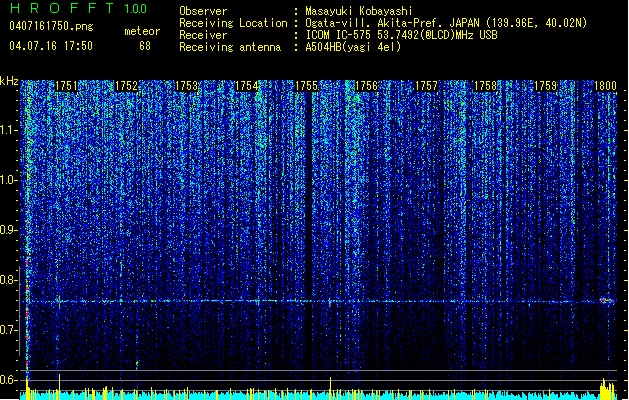Click the Observer label
Image resolution: width=629 pixels, height=400 pixels.
203,11
